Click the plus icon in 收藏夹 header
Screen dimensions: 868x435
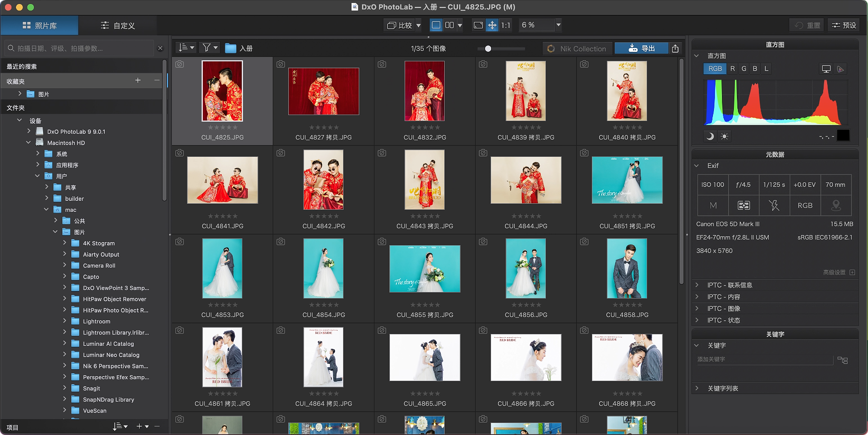tap(138, 80)
